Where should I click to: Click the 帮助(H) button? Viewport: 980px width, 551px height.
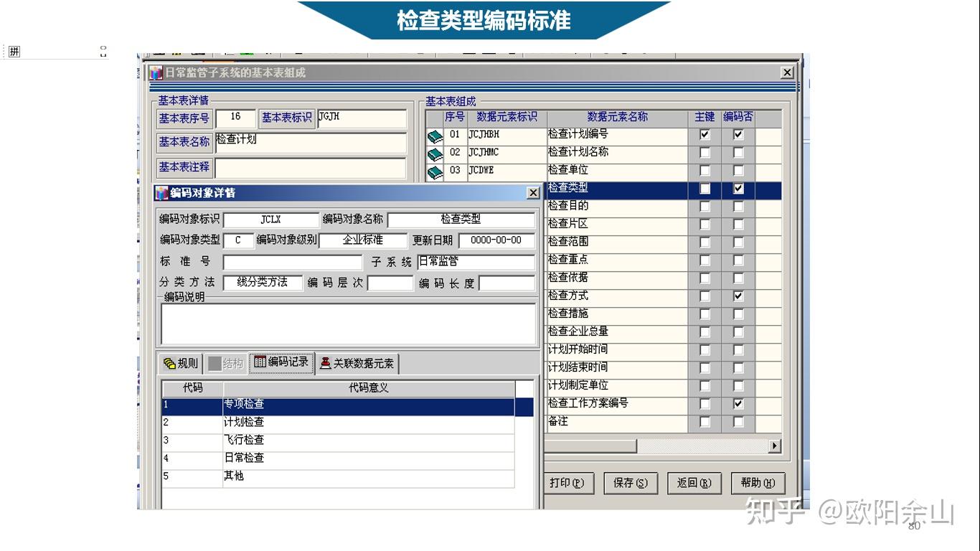757,483
